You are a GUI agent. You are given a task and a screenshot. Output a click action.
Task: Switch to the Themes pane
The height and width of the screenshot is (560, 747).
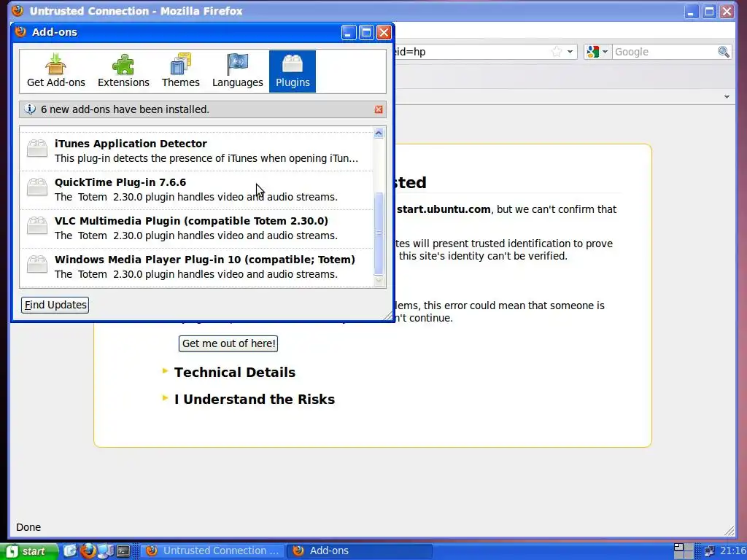click(181, 71)
